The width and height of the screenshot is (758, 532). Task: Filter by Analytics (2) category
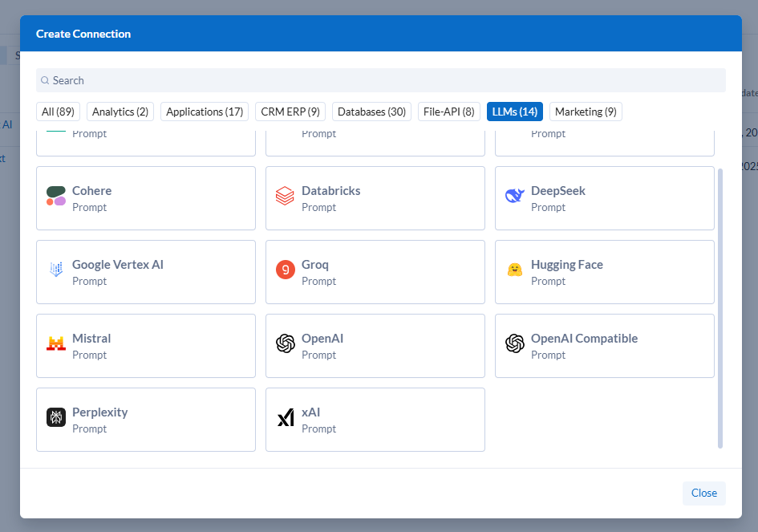pyautogui.click(x=120, y=112)
